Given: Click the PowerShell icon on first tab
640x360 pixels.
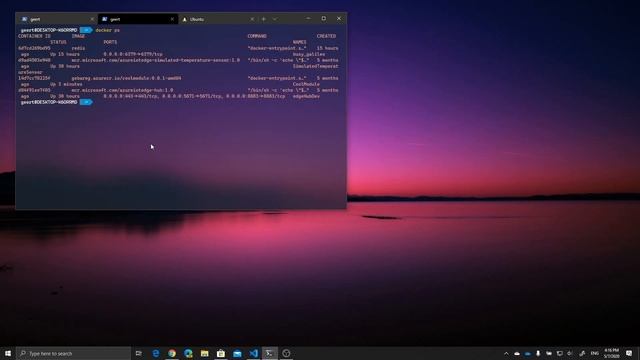Looking at the screenshot, I should coord(24,19).
